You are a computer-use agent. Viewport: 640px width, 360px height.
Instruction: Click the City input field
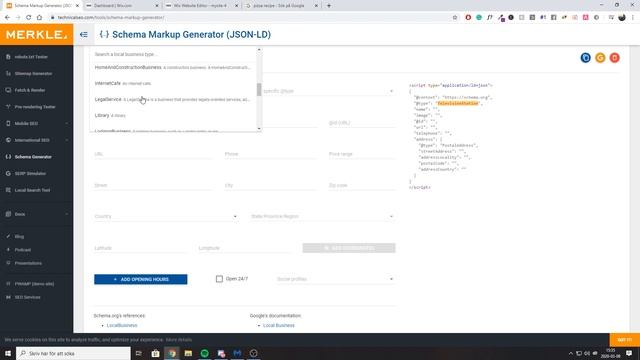(x=270, y=185)
